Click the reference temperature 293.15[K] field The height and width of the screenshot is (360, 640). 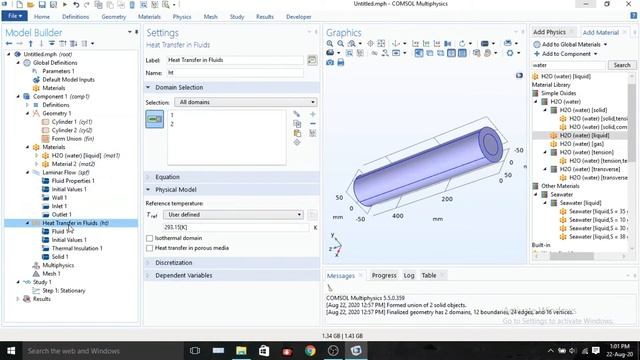236,227
